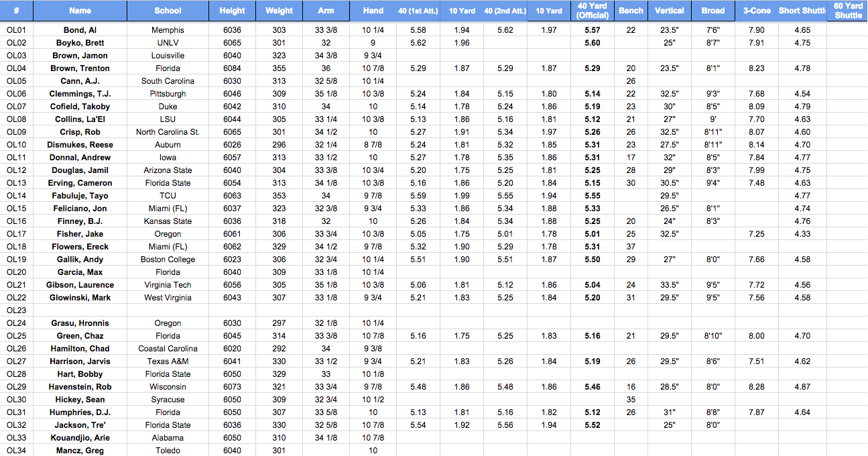Click the Texas A&M school cell

click(x=168, y=361)
